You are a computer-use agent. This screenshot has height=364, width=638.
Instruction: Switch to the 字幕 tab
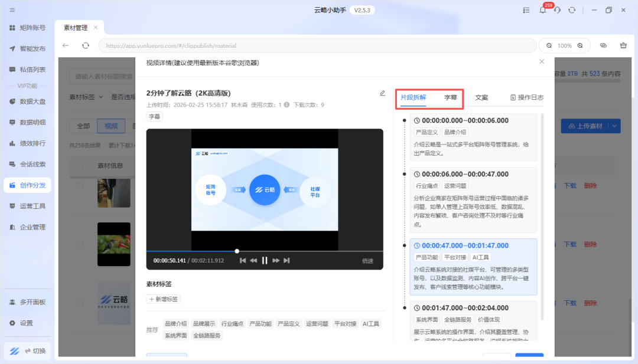[450, 97]
